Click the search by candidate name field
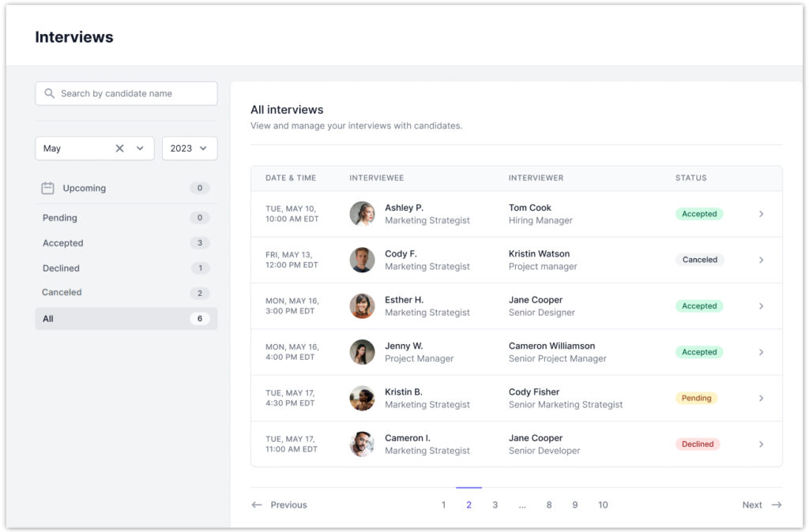This screenshot has width=809, height=532. pos(134,93)
